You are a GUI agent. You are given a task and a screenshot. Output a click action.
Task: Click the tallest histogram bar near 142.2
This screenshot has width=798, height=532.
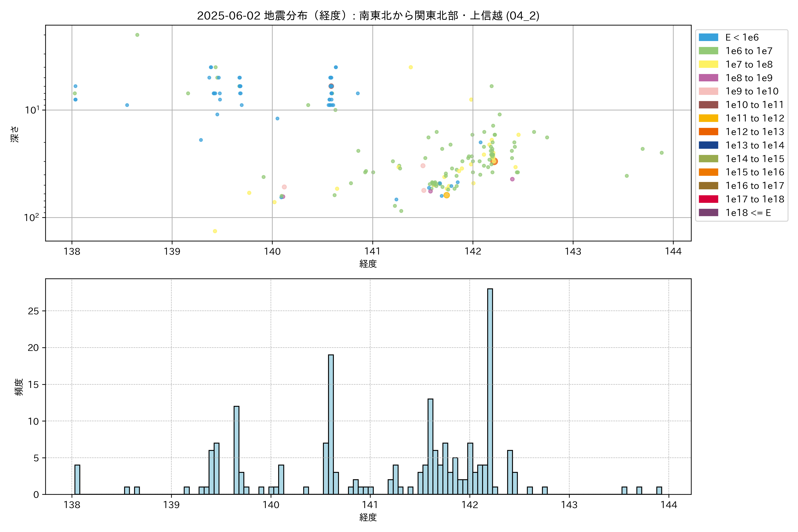(x=490, y=390)
